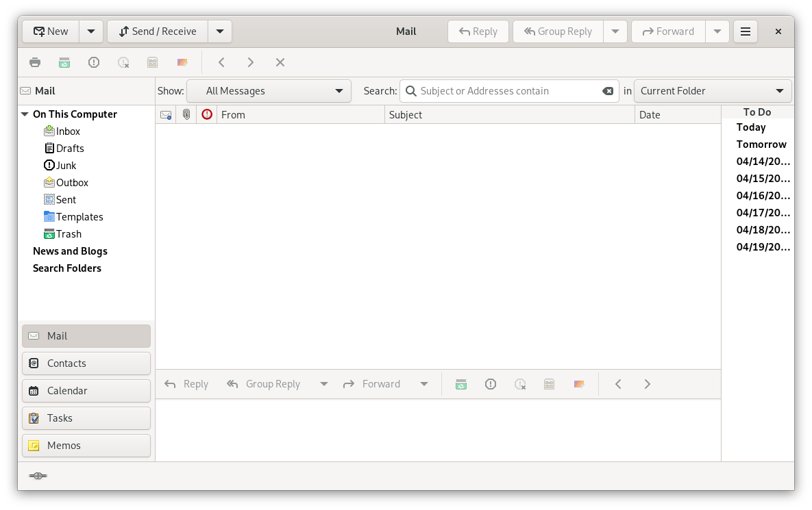
Task: Select the Inbox folder
Action: pos(68,131)
